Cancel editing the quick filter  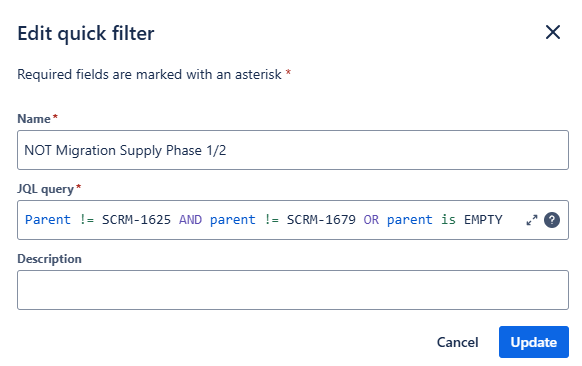click(457, 342)
